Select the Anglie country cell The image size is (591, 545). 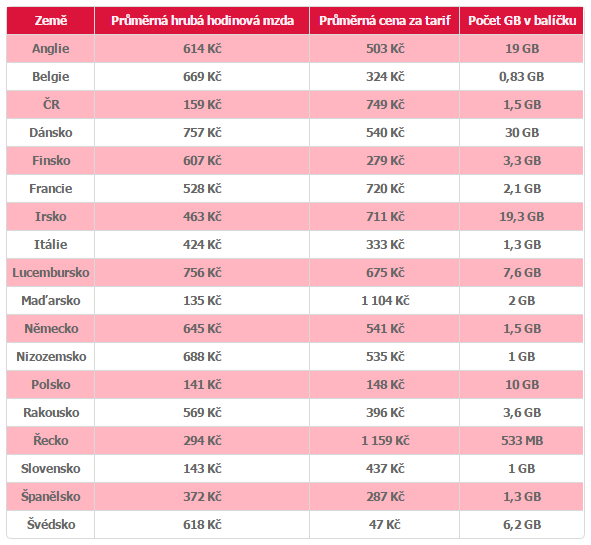tap(51, 49)
